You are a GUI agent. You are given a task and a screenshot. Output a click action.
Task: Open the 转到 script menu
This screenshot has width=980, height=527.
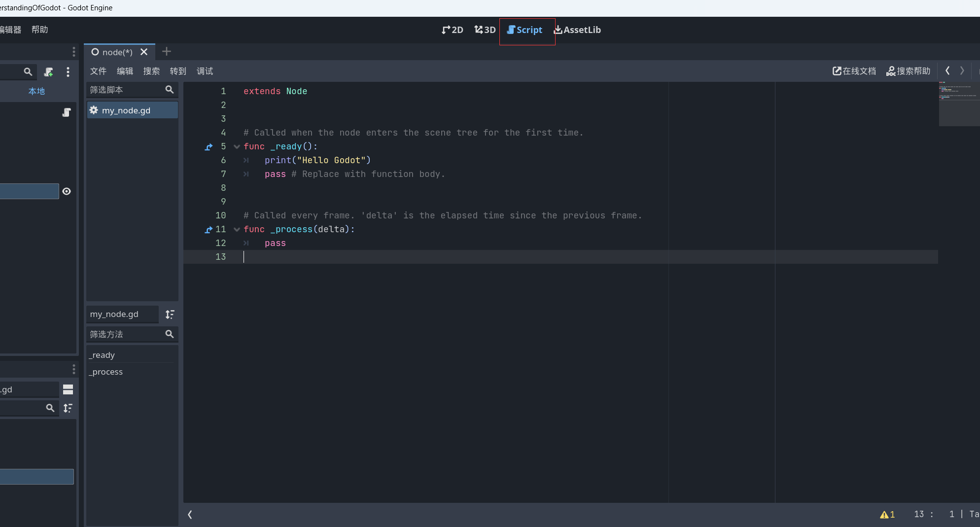coord(178,71)
